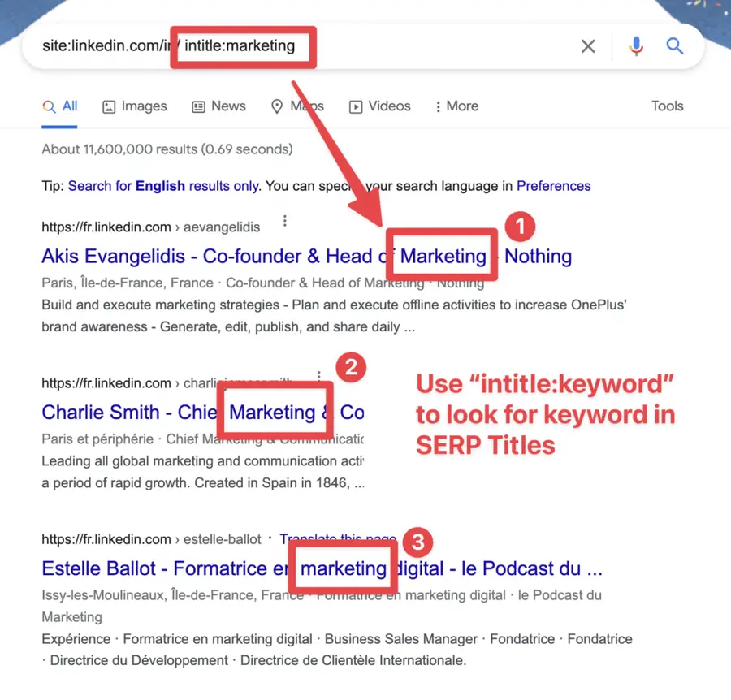Click the location pin icon next to Maps

[x=277, y=106]
